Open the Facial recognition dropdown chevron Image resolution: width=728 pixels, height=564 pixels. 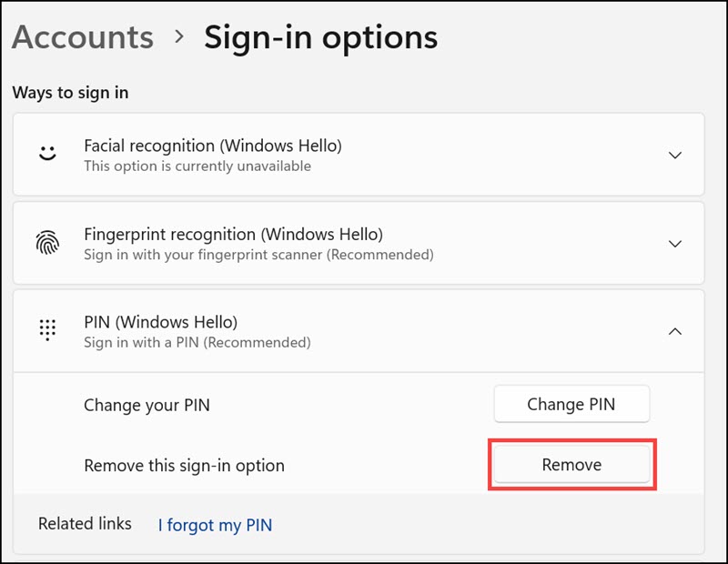(x=674, y=155)
